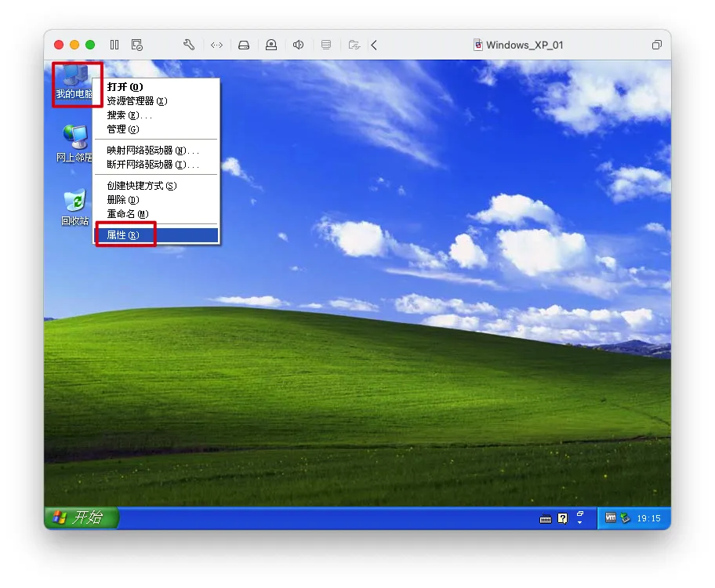715x588 pixels.
Task: Click the language bar help icon
Action: tap(563, 519)
